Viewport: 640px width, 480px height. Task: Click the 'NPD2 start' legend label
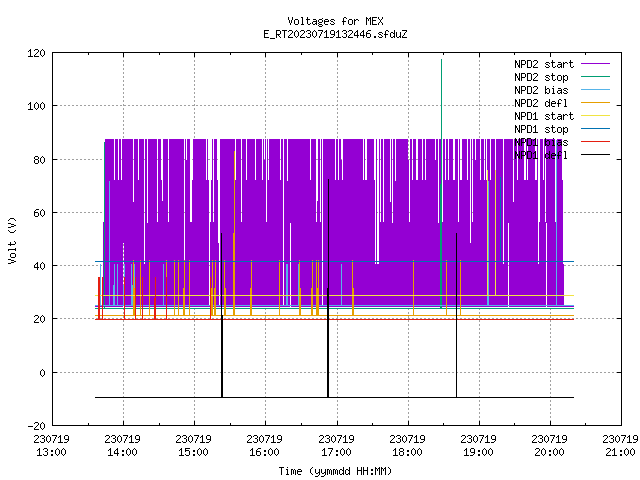(x=544, y=64)
